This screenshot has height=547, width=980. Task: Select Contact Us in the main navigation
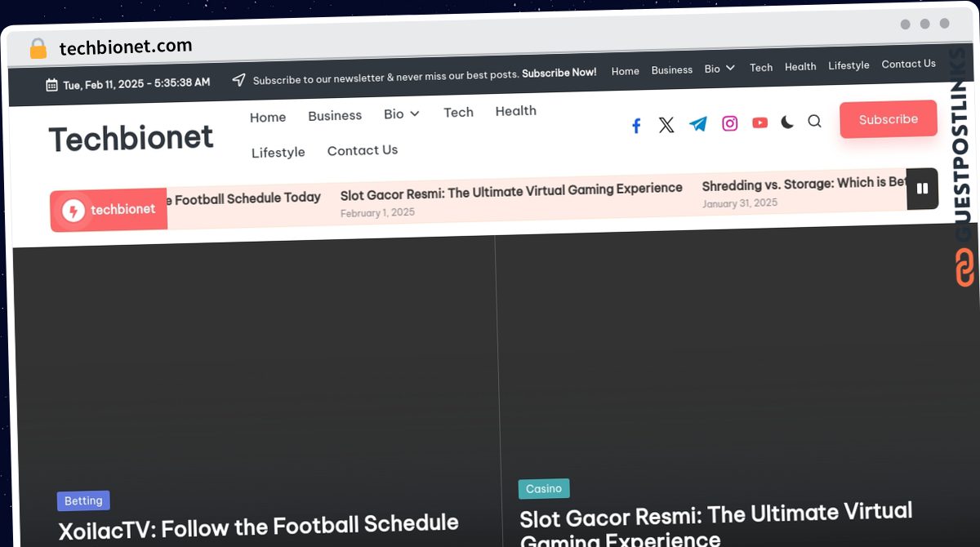[363, 150]
